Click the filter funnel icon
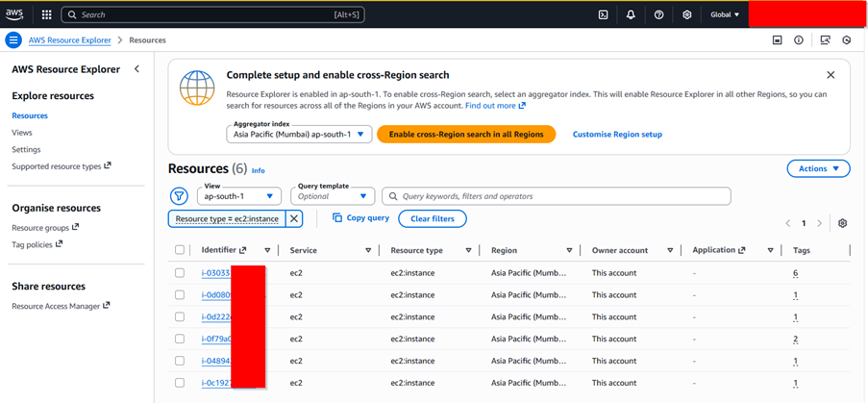868x403 pixels. point(178,196)
